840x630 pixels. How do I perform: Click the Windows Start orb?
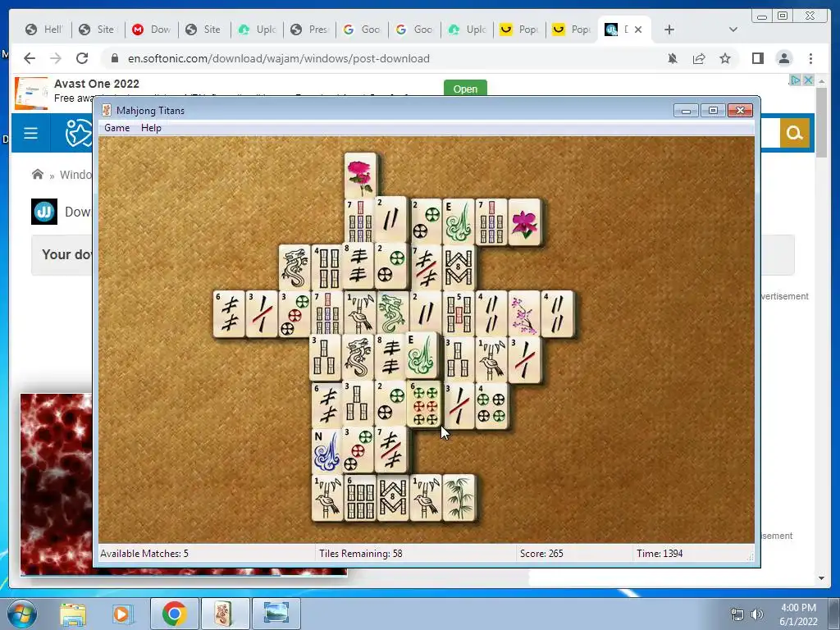pyautogui.click(x=21, y=614)
